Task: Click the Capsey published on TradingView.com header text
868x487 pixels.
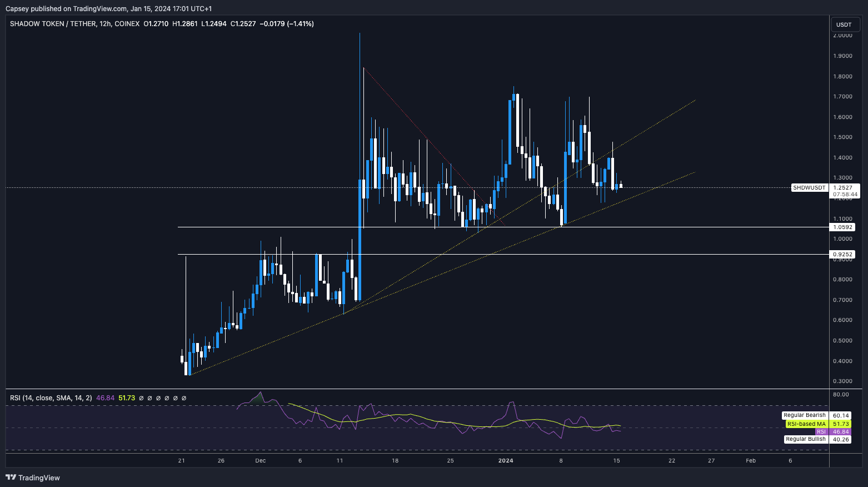Action: click(x=108, y=9)
